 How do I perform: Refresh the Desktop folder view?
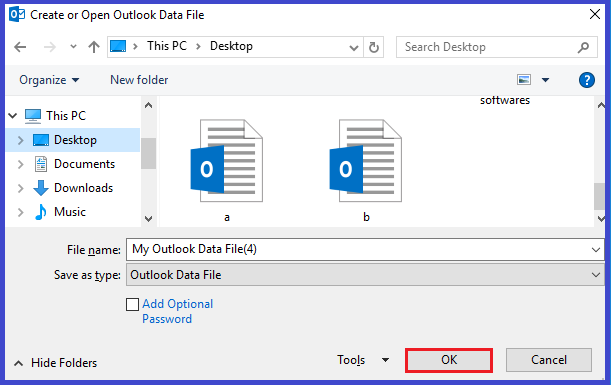point(374,47)
